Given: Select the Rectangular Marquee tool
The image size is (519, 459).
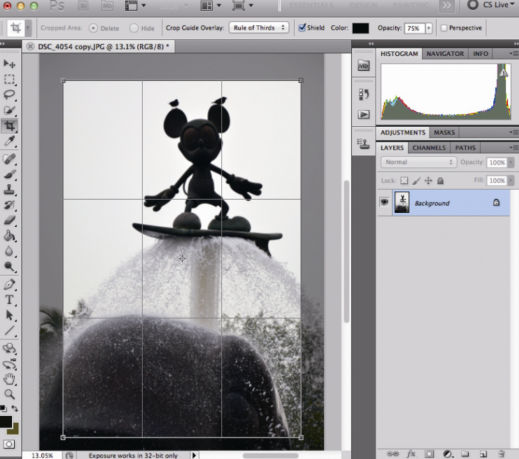Looking at the screenshot, I should pos(9,79).
